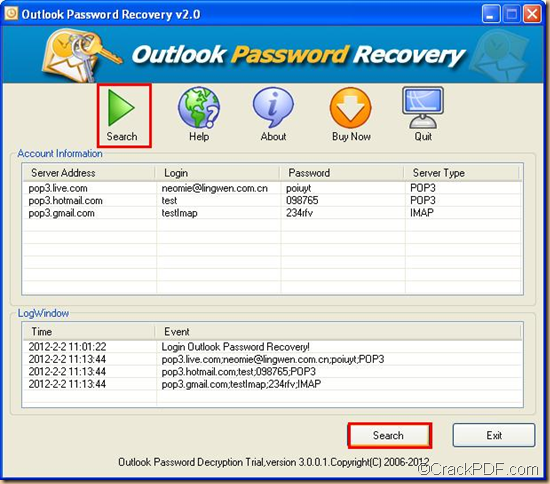The image size is (550, 484).
Task: Select the pop3.hotmail.com server address cell
Action: coord(66,201)
